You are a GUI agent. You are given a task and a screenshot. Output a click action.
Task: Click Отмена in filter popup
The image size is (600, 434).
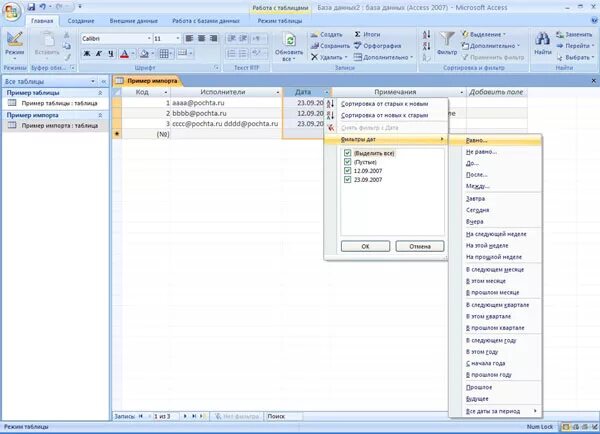pyautogui.click(x=420, y=246)
